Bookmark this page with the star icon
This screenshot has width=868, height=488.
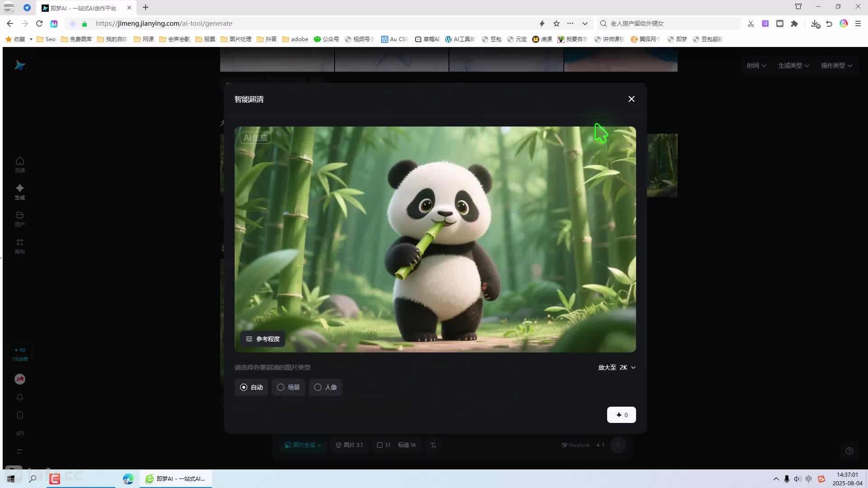click(557, 23)
